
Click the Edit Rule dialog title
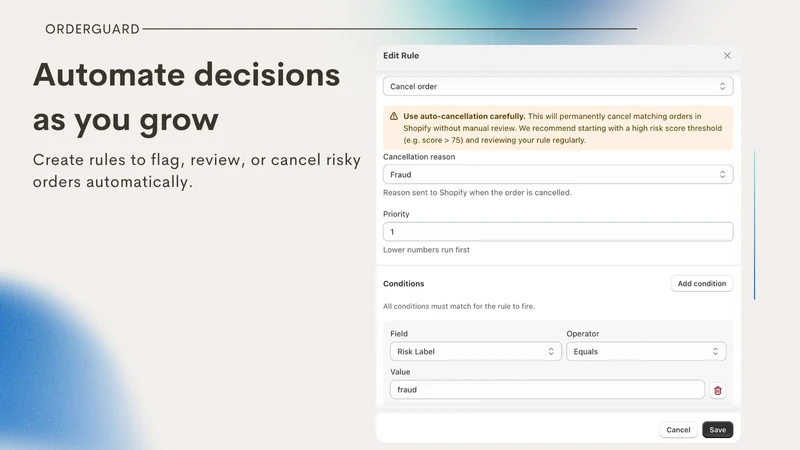click(x=401, y=56)
